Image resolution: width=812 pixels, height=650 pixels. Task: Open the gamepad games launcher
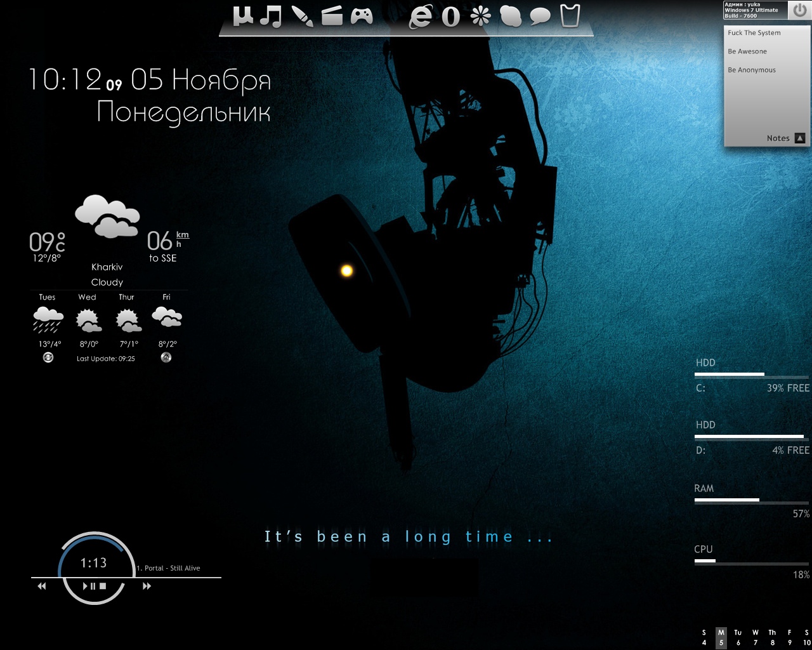pos(362,17)
